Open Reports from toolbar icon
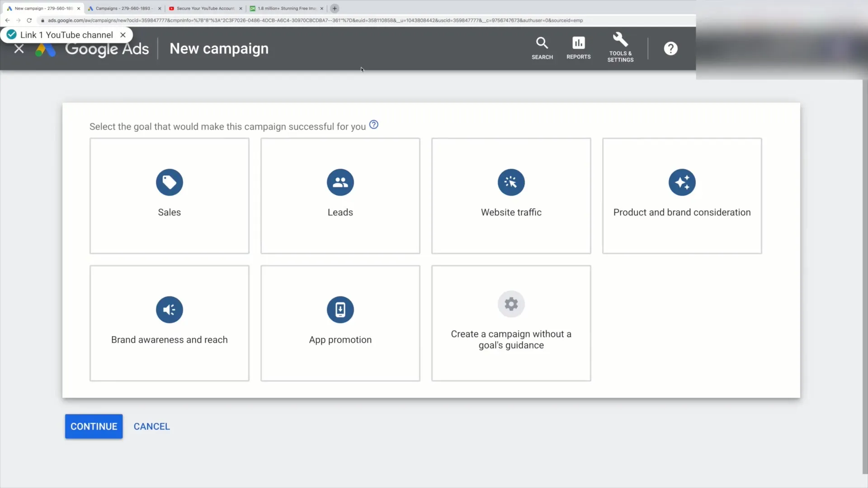The height and width of the screenshot is (488, 868). tap(578, 47)
